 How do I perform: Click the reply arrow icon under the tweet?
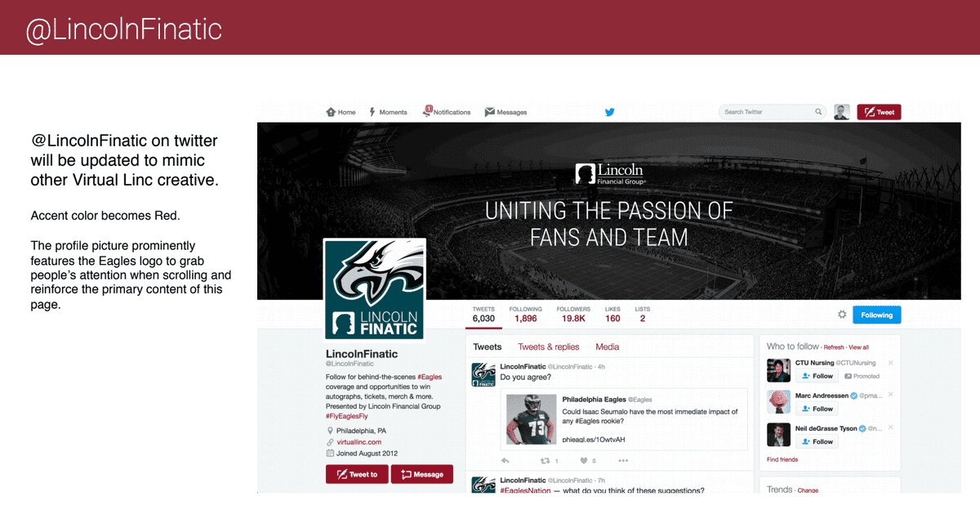pyautogui.click(x=506, y=460)
